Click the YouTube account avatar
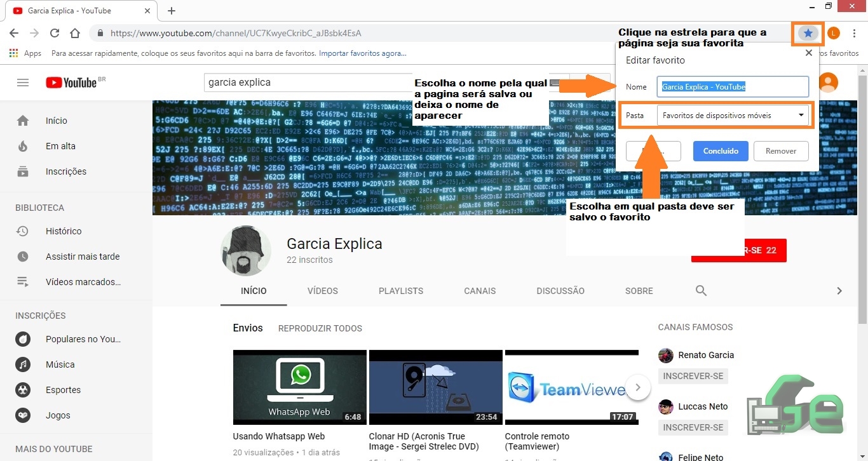Image resolution: width=868 pixels, height=461 pixels. point(828,83)
